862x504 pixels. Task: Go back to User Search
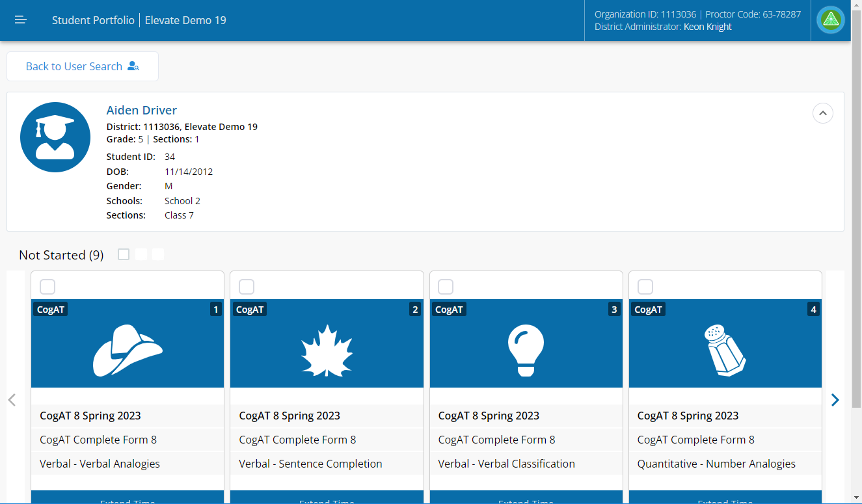83,66
